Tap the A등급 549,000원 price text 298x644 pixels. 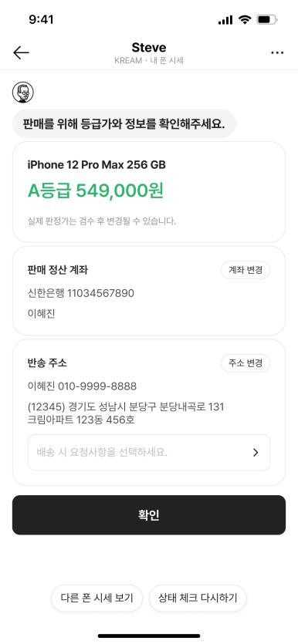[x=96, y=191]
